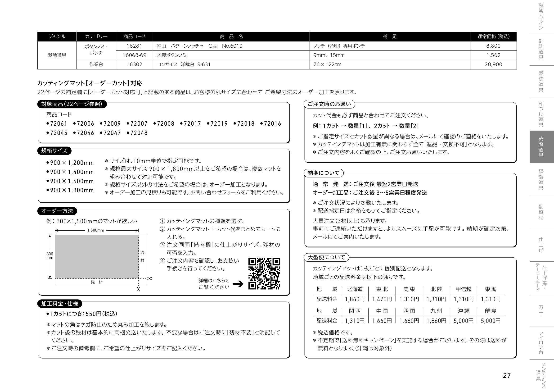Click the gray 800×1,500mm mat rectangle
The image size is (554, 392).
[x=96, y=257]
